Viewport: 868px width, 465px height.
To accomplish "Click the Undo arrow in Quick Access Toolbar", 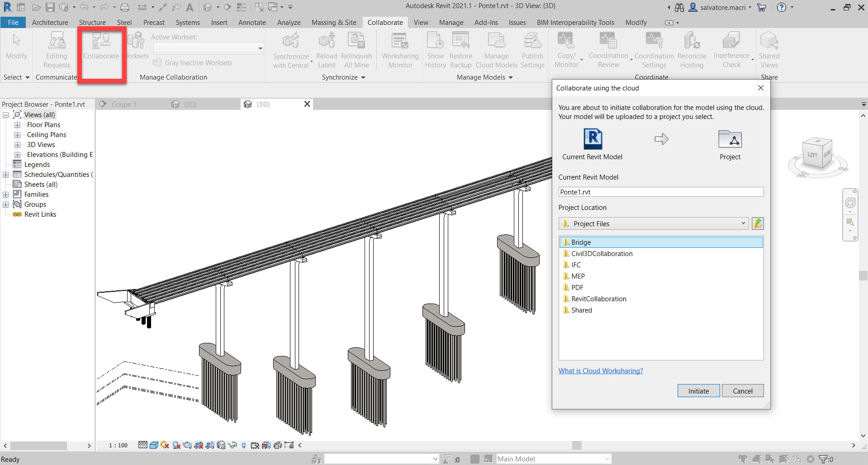I will pyautogui.click(x=84, y=7).
